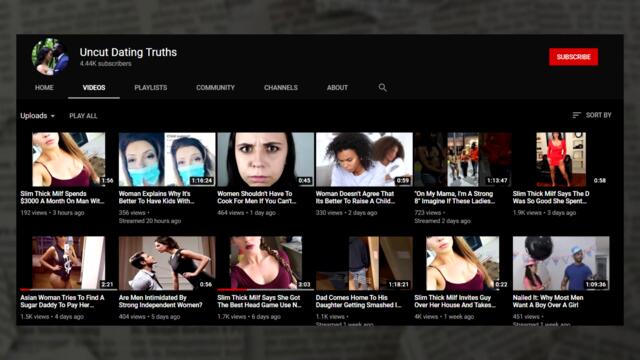This screenshot has height=360, width=640.
Task: Open thumbnail with 0:58 duration
Action: click(x=561, y=159)
